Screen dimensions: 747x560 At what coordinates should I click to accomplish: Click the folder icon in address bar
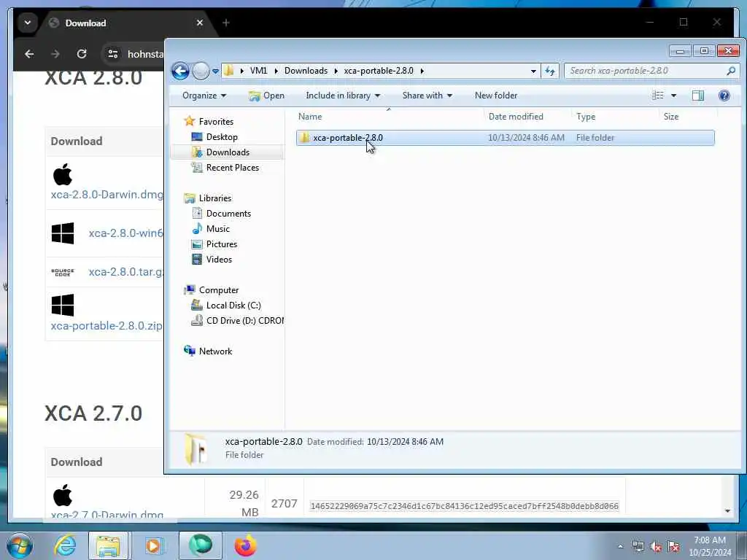(x=229, y=71)
